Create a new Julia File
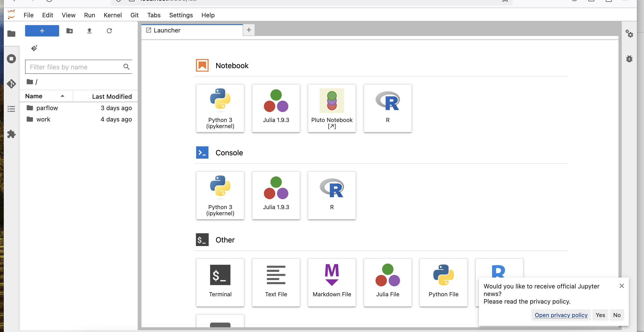The height and width of the screenshot is (332, 644). 388,283
